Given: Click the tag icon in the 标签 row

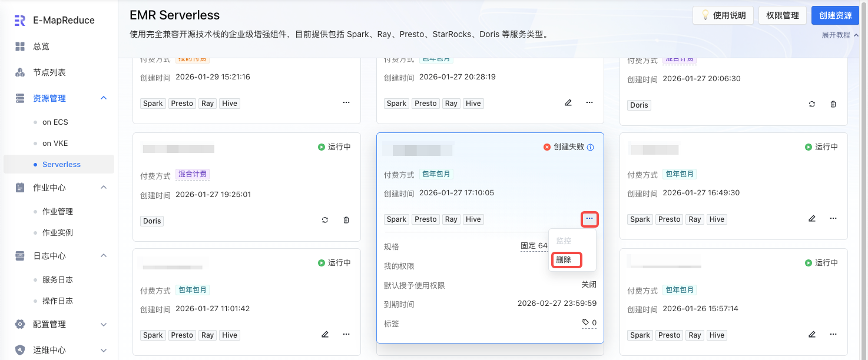Looking at the screenshot, I should [x=585, y=322].
